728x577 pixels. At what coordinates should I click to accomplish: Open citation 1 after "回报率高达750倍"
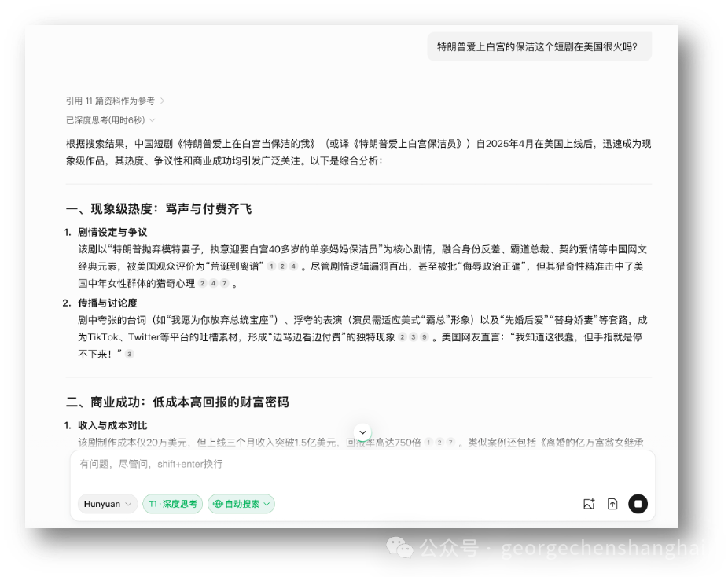click(428, 443)
